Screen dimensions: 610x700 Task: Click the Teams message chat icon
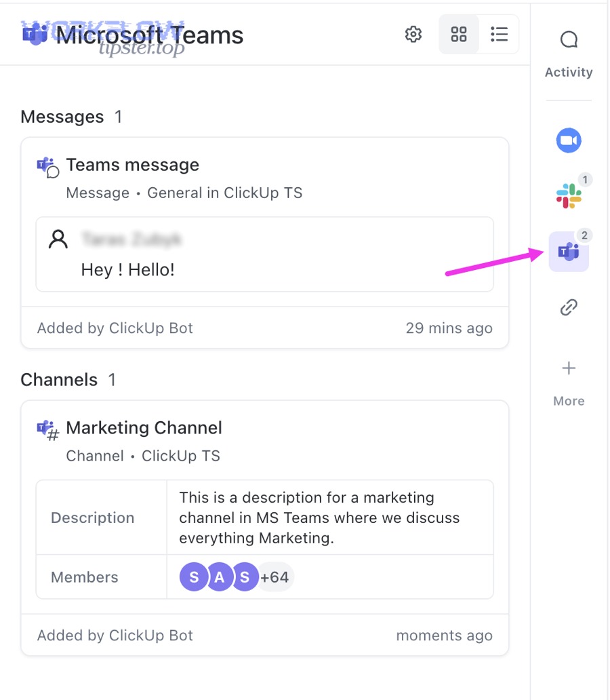click(x=45, y=166)
